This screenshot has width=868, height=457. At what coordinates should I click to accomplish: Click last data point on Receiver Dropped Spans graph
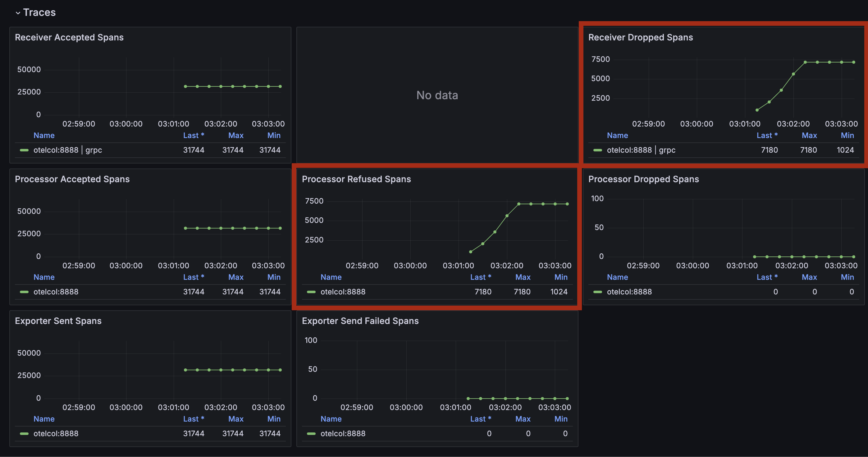click(853, 62)
